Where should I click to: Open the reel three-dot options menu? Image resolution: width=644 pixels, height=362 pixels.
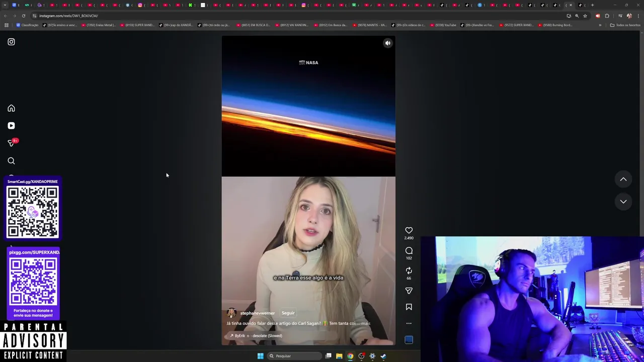tap(409, 323)
